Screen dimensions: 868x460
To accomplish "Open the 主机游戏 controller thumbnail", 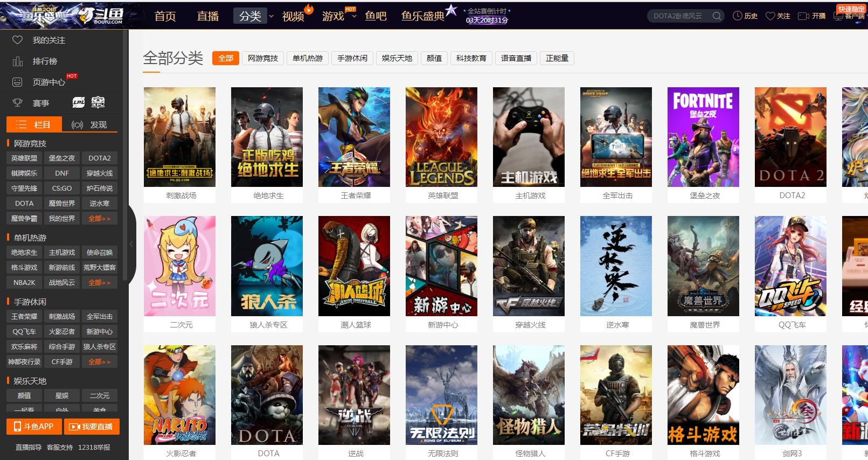I will pyautogui.click(x=529, y=137).
